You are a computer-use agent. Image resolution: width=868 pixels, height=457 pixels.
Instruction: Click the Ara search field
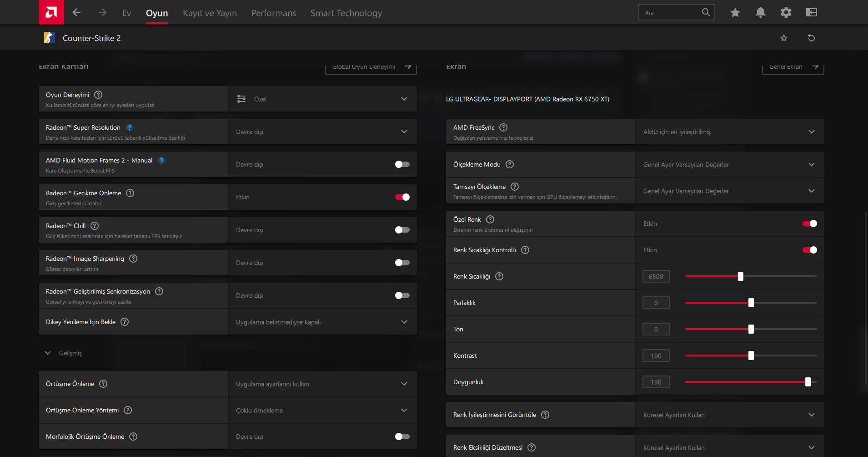[x=671, y=13]
